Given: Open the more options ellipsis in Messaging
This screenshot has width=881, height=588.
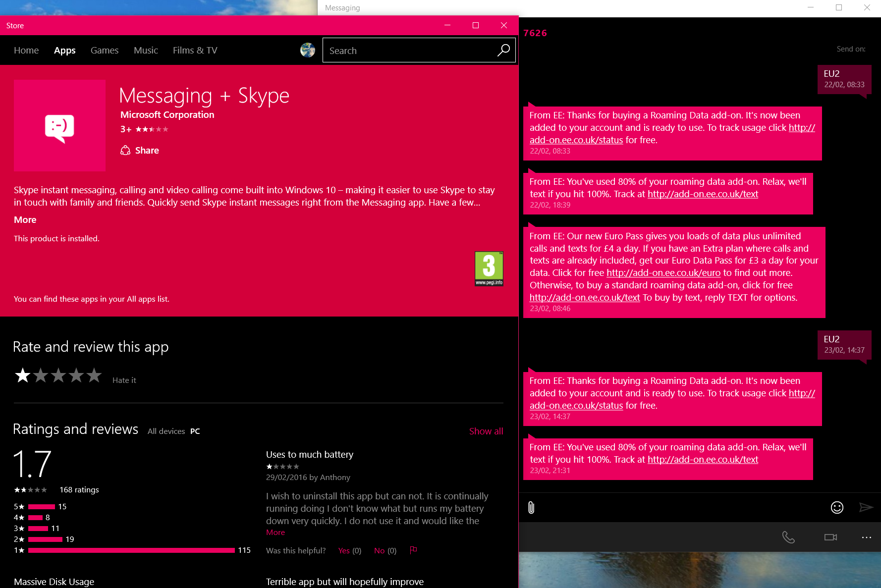Looking at the screenshot, I should click(866, 537).
